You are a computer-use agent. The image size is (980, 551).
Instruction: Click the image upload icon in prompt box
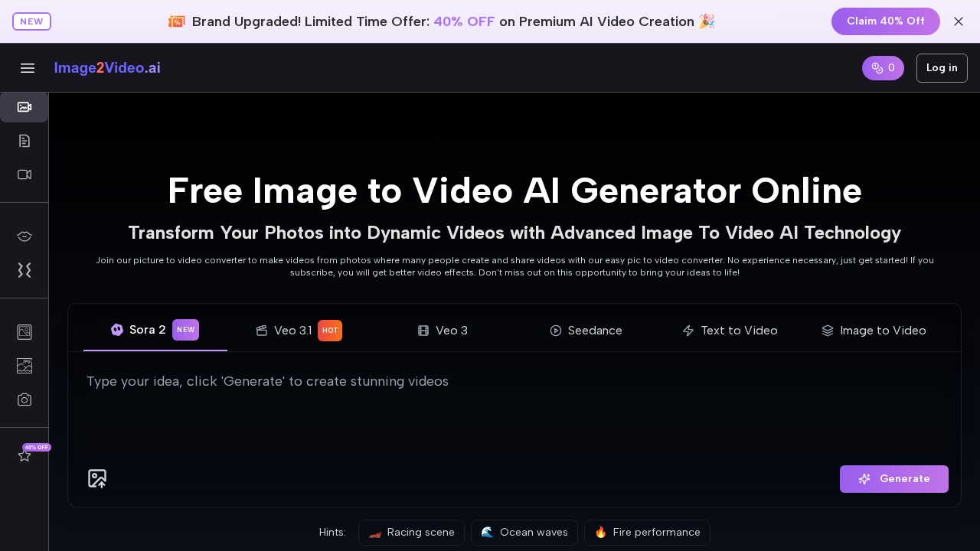(x=97, y=478)
